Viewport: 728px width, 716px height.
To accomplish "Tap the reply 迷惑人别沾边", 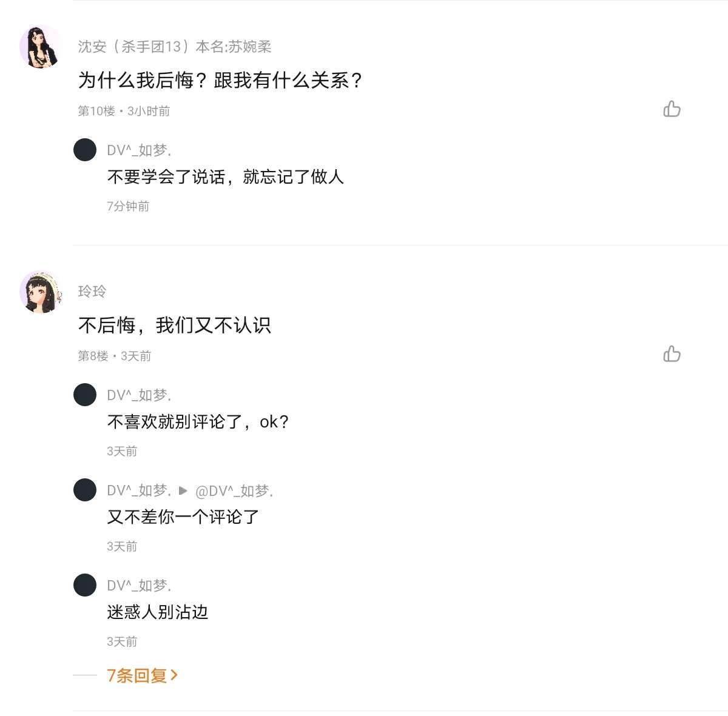I will [x=157, y=612].
